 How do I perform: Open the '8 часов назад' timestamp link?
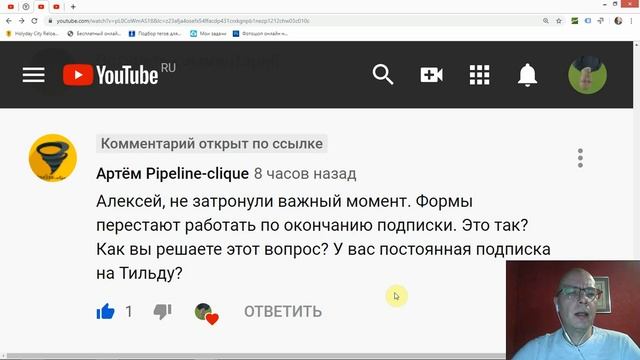[x=305, y=173]
